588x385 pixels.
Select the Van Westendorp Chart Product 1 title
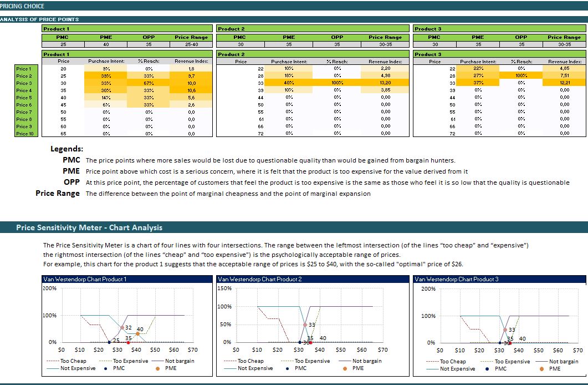pos(84,279)
